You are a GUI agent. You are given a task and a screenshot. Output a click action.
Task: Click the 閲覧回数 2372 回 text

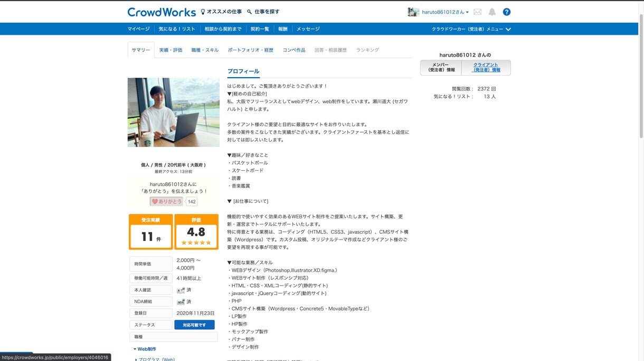[x=473, y=89]
